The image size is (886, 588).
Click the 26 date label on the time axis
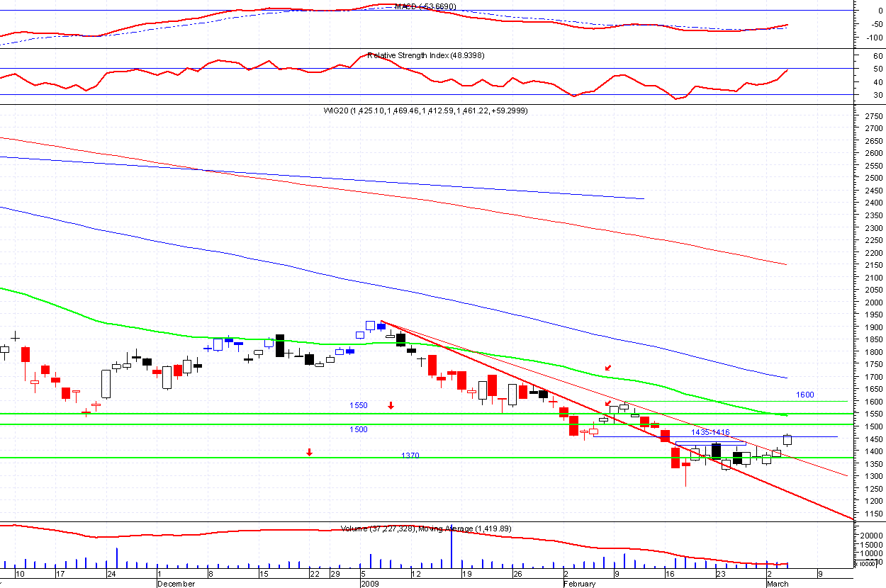tap(517, 574)
